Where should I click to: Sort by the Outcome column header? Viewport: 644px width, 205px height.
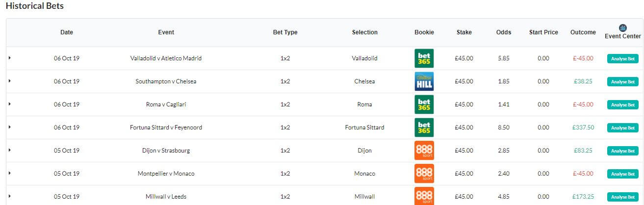583,32
